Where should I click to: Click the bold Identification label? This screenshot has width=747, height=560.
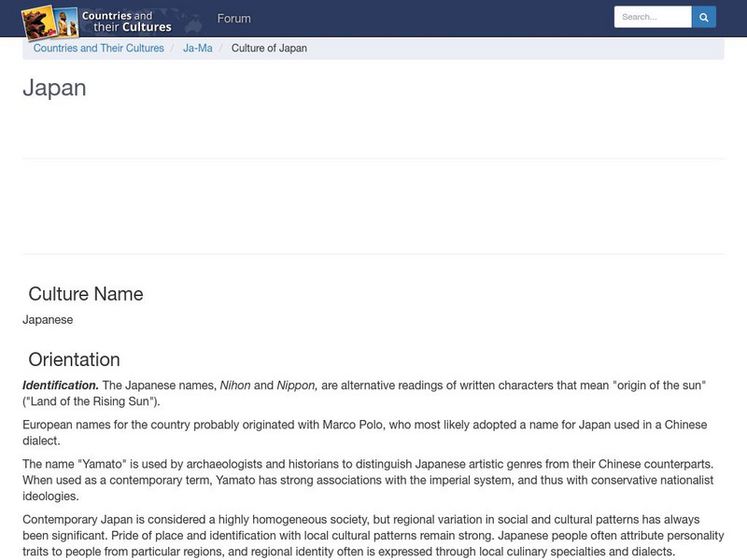(x=61, y=385)
